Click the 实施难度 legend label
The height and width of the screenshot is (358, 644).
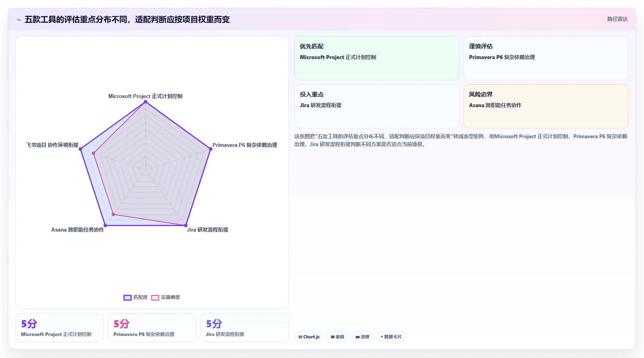pyautogui.click(x=170, y=297)
